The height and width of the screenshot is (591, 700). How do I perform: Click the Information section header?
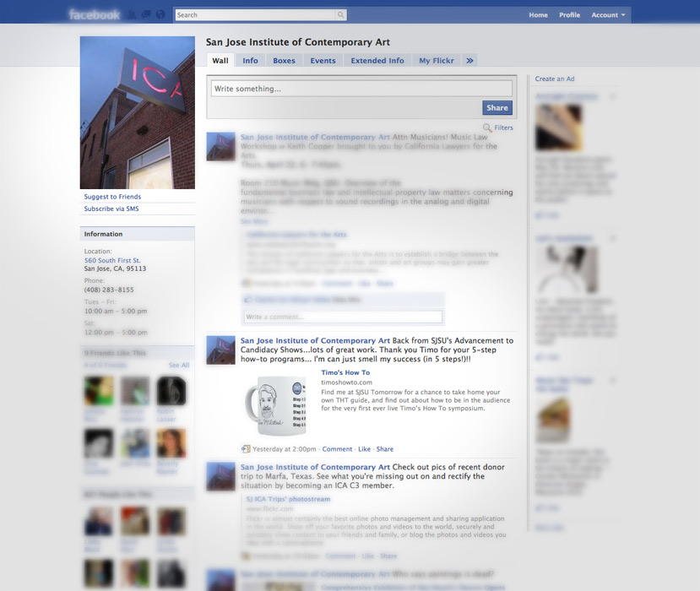point(138,234)
